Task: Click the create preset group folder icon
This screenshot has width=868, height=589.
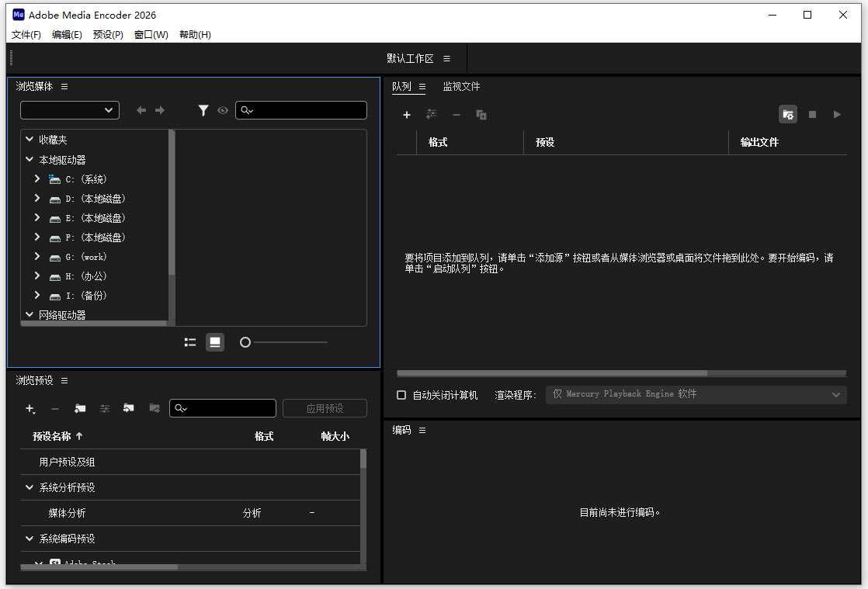Action: tap(80, 408)
